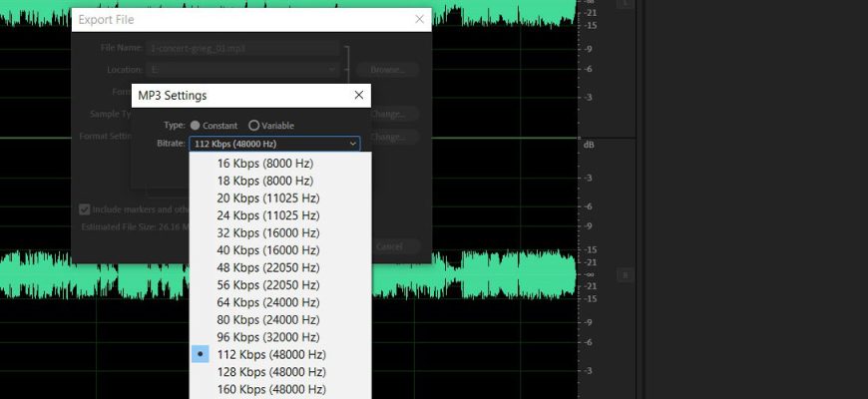This screenshot has width=868, height=399.
Task: Select 64 Kbps (24000 Hz) from list
Action: [267, 302]
